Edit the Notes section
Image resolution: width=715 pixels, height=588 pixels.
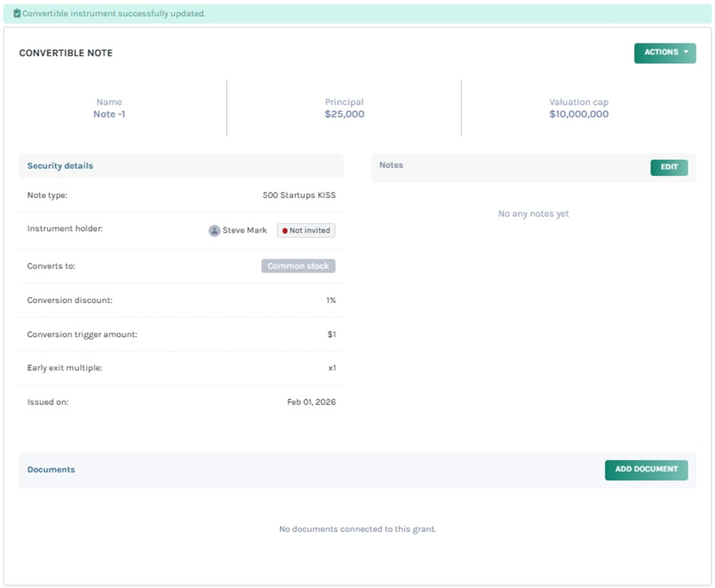(669, 167)
